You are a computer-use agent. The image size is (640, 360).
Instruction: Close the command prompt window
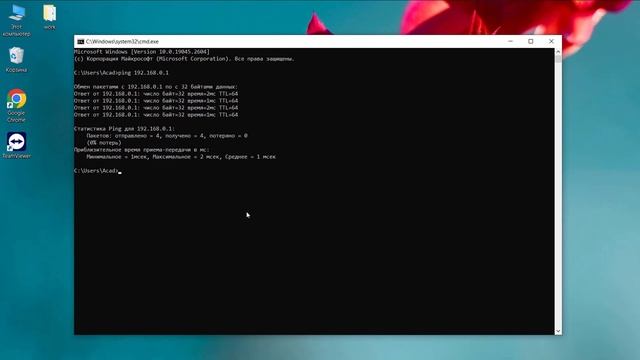coord(551,41)
